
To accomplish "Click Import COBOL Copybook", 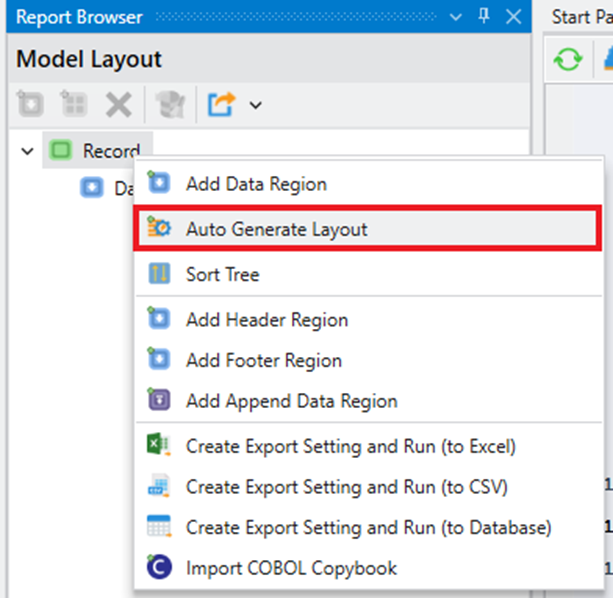I will pos(291,568).
